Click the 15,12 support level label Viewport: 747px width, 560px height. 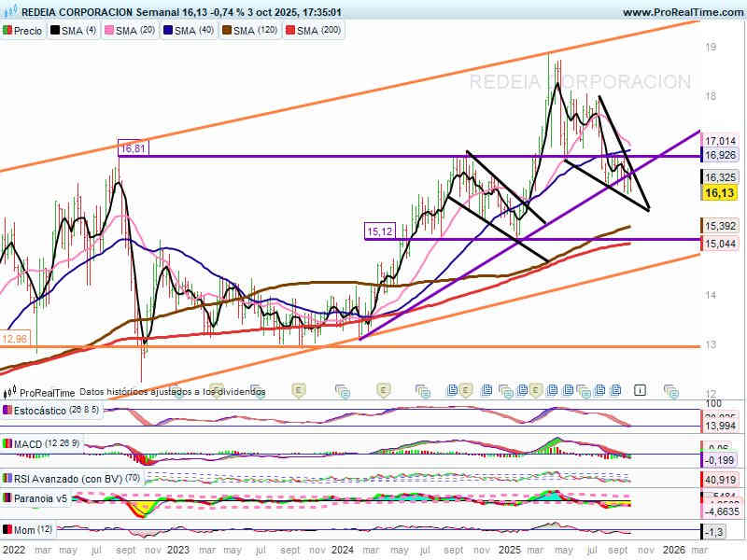click(x=379, y=231)
